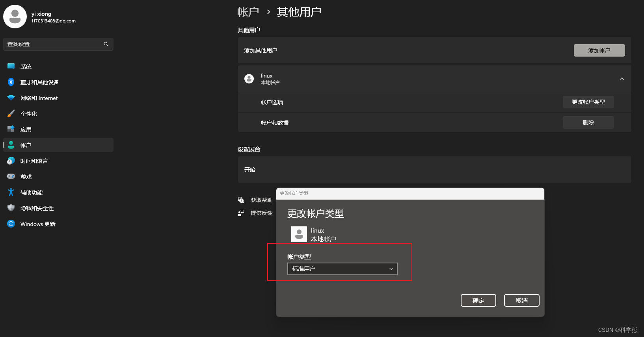
Task: Select 游戏 in the sidebar
Action: [x=58, y=177]
